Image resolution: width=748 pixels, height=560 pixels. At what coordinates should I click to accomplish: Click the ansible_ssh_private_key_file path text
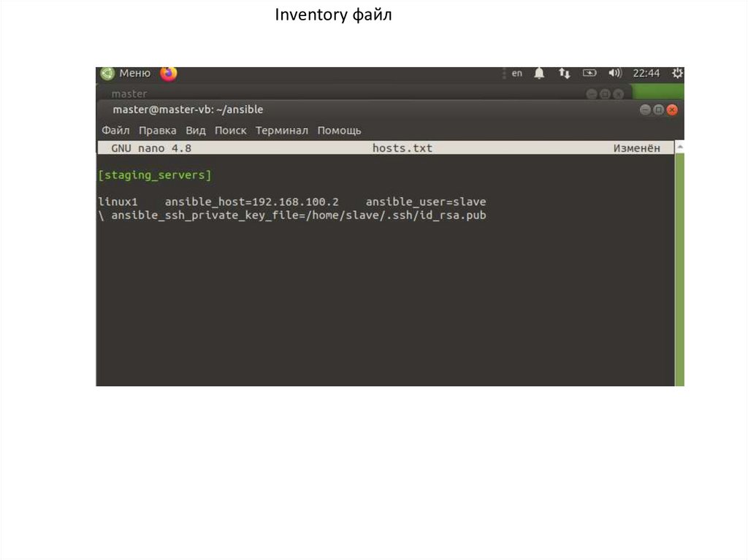pos(299,215)
